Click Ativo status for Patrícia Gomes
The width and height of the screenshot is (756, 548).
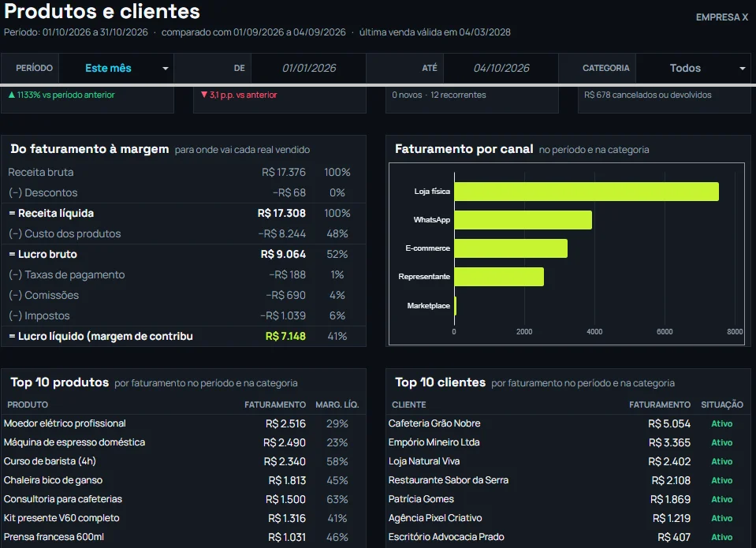point(722,499)
